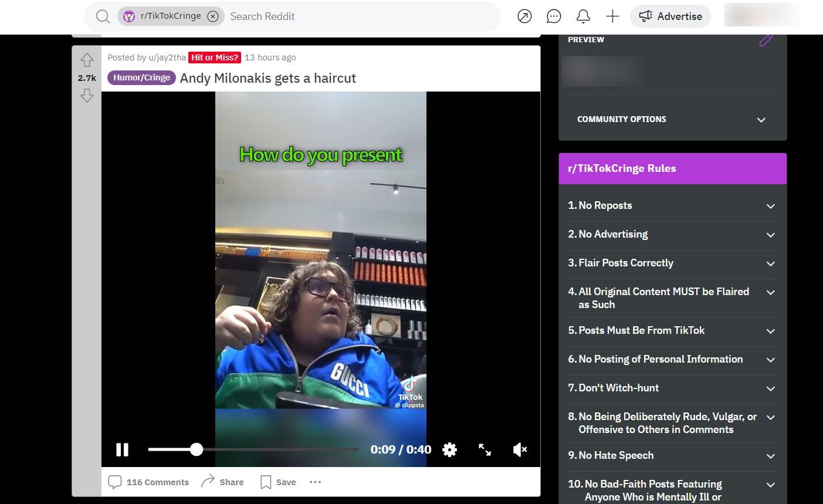Screen dimensions: 823x504
Task: Open the Popular arrow icon in header
Action: click(524, 16)
